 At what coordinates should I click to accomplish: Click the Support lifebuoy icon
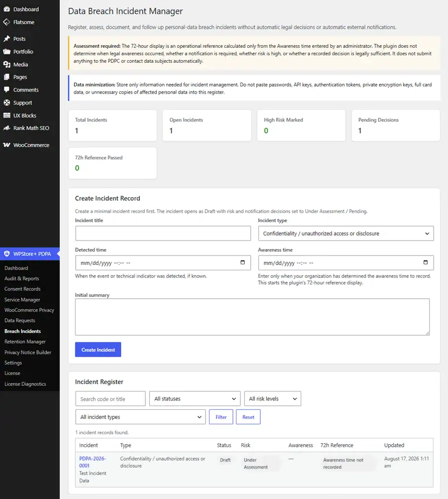(6, 103)
